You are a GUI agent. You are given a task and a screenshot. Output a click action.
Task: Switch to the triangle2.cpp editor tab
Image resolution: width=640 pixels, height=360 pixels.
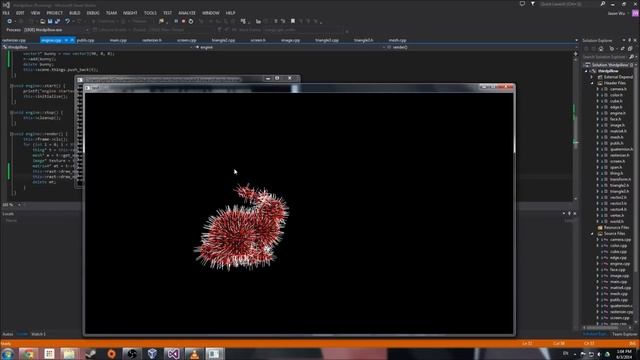tap(223, 40)
